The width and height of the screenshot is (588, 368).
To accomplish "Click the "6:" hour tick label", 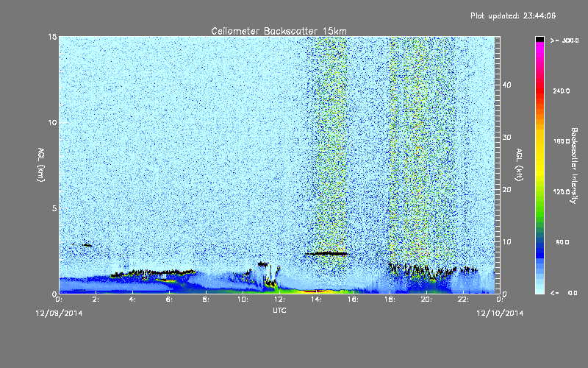I will click(169, 300).
